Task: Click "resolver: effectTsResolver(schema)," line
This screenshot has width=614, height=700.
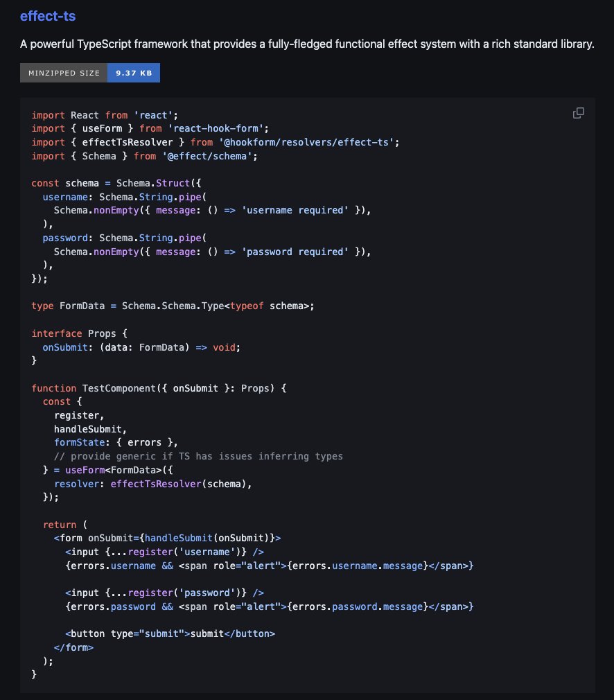Action: click(152, 484)
